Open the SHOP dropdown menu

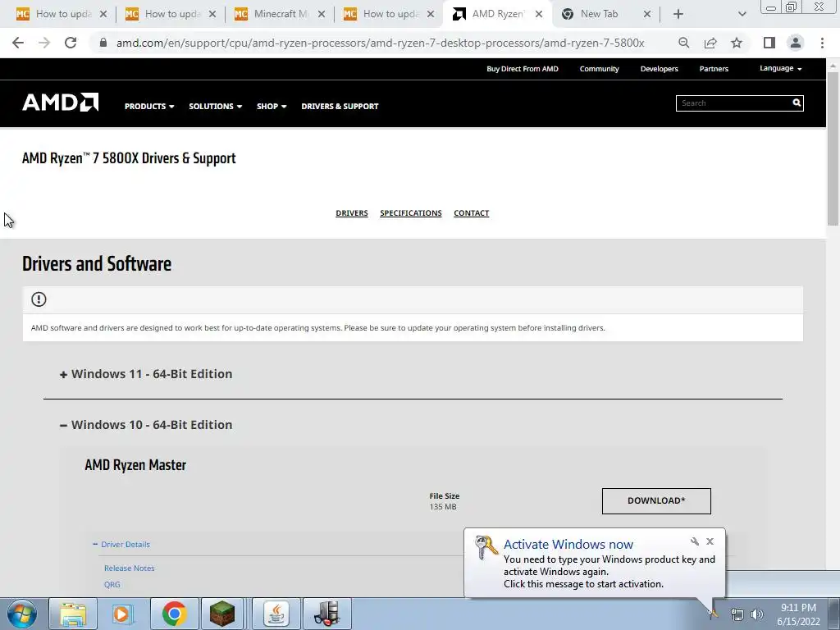point(272,106)
